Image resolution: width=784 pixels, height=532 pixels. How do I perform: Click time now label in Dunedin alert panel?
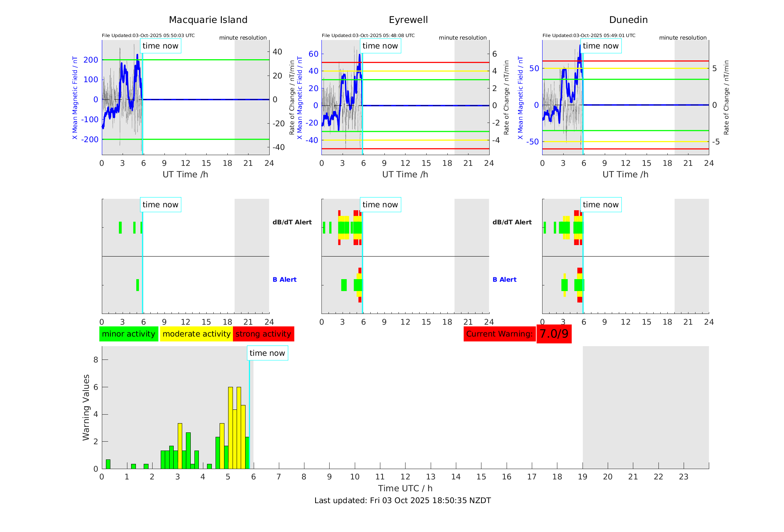click(600, 205)
